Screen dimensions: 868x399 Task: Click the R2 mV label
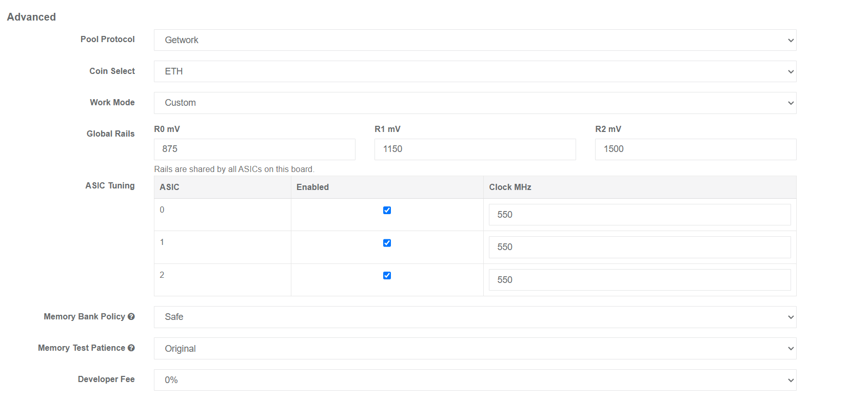click(608, 129)
